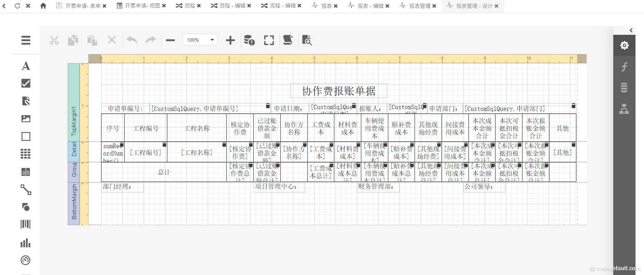Choose the Chart control in toolbox
Screen dimensions: 644x275
pos(26,243)
